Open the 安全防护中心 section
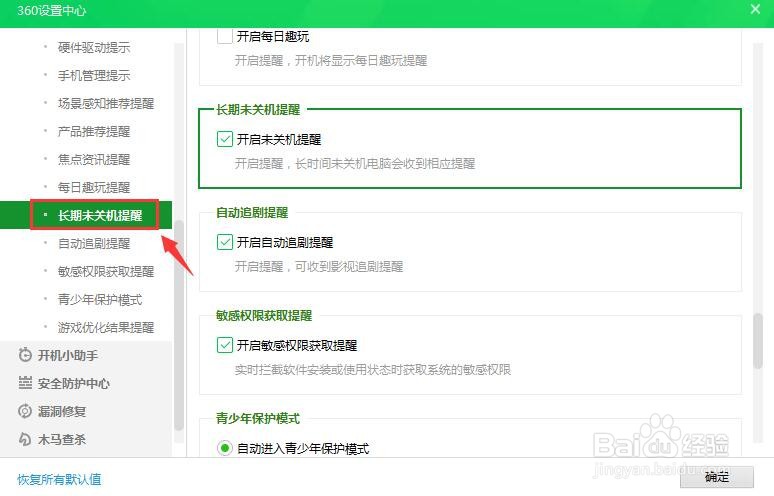 (74, 383)
